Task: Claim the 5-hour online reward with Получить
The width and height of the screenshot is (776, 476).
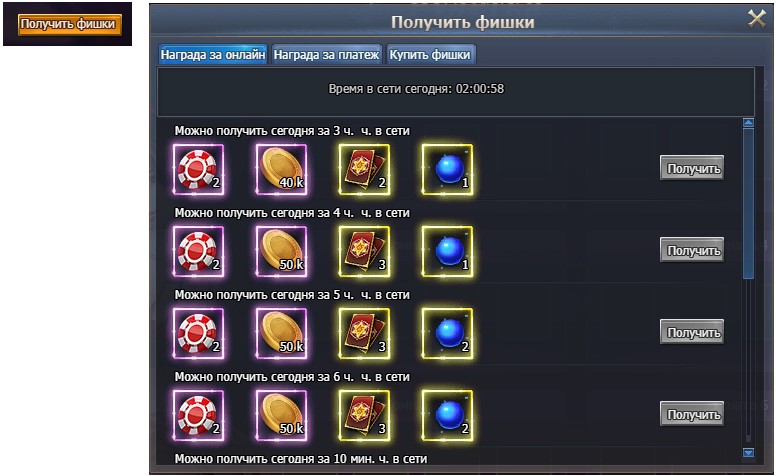Action: [692, 332]
